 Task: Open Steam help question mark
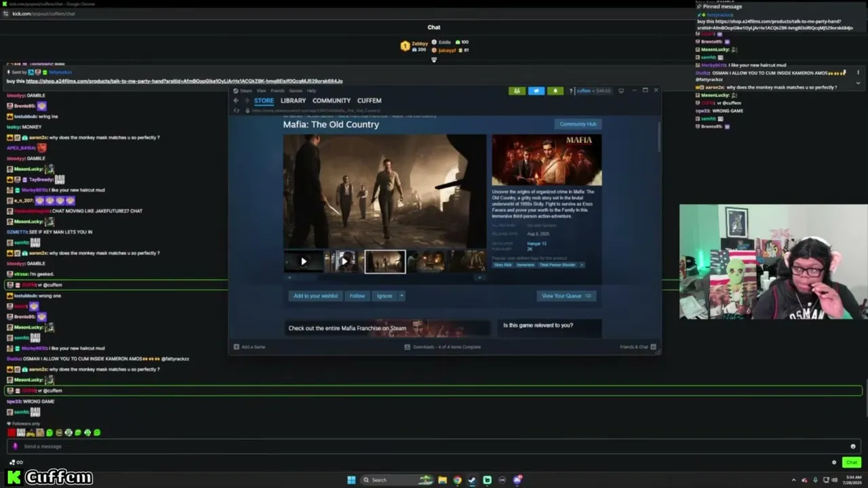click(570, 91)
